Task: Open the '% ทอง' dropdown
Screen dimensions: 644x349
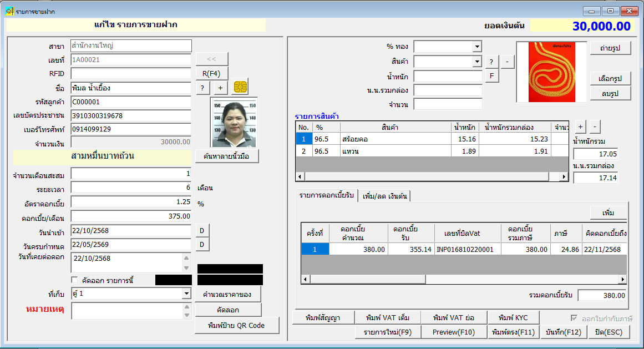Action: pos(476,47)
